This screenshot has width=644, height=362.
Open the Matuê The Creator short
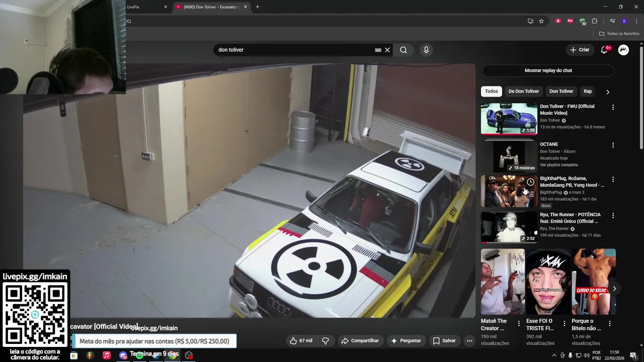point(503,282)
